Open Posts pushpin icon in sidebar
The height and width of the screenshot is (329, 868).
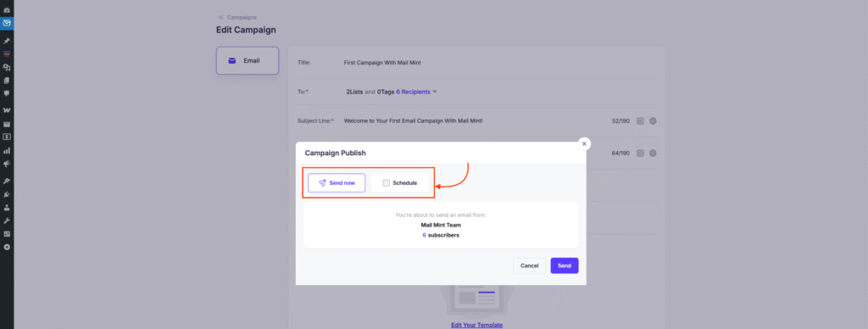[x=7, y=42]
